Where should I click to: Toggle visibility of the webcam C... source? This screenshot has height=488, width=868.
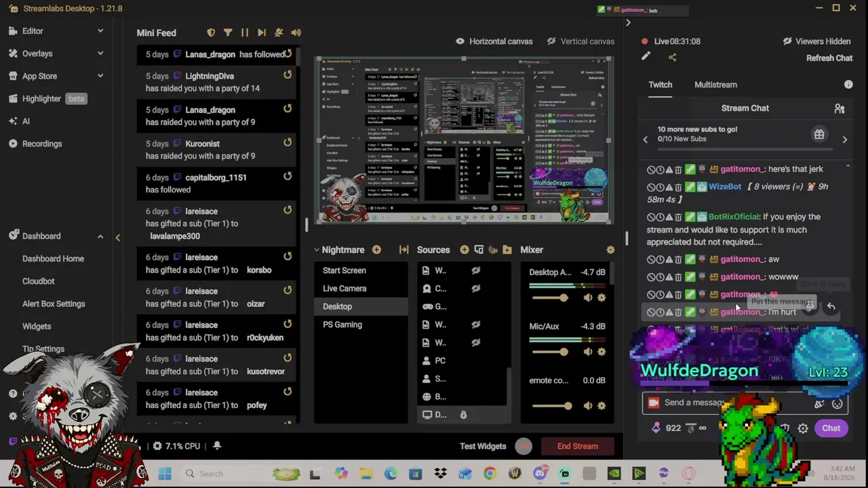click(476, 289)
